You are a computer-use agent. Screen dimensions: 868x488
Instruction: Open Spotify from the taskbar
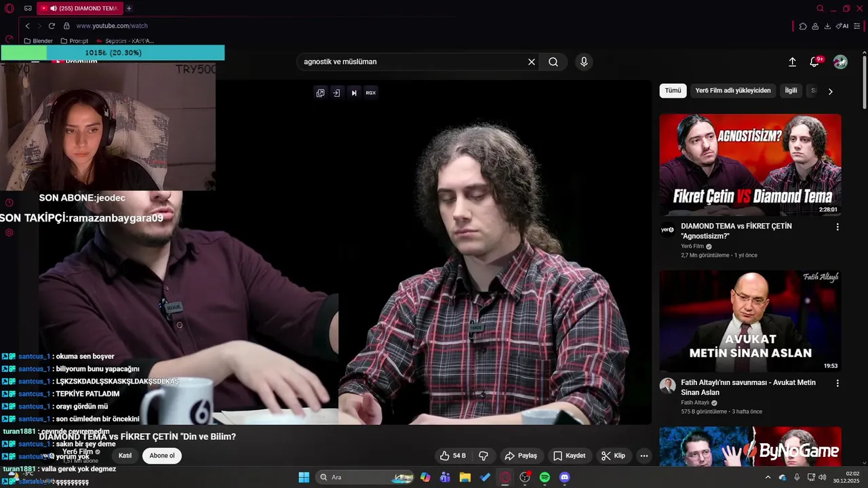[x=545, y=477]
